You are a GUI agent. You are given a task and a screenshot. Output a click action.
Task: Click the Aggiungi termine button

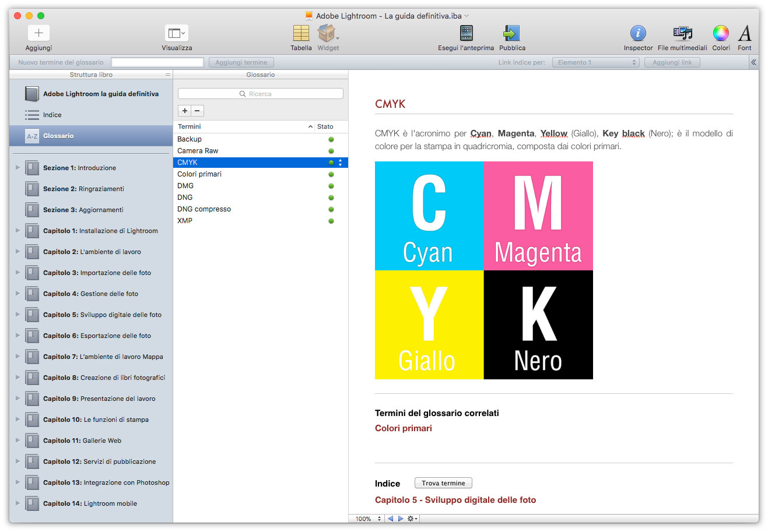click(241, 62)
